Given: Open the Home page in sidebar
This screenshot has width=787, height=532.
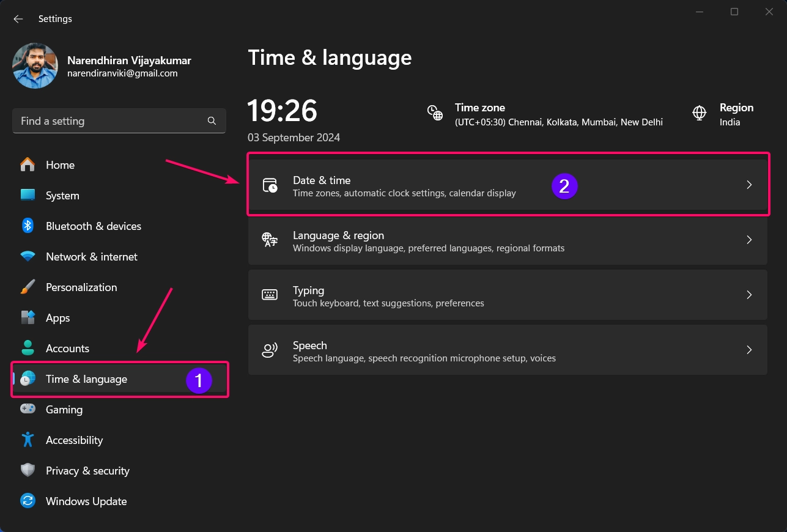Looking at the screenshot, I should click(119, 165).
